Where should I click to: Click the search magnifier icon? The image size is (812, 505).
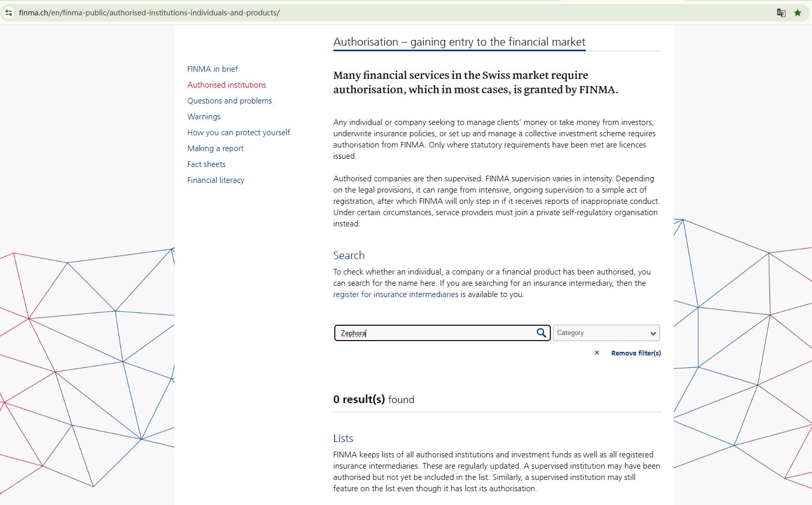click(x=541, y=333)
